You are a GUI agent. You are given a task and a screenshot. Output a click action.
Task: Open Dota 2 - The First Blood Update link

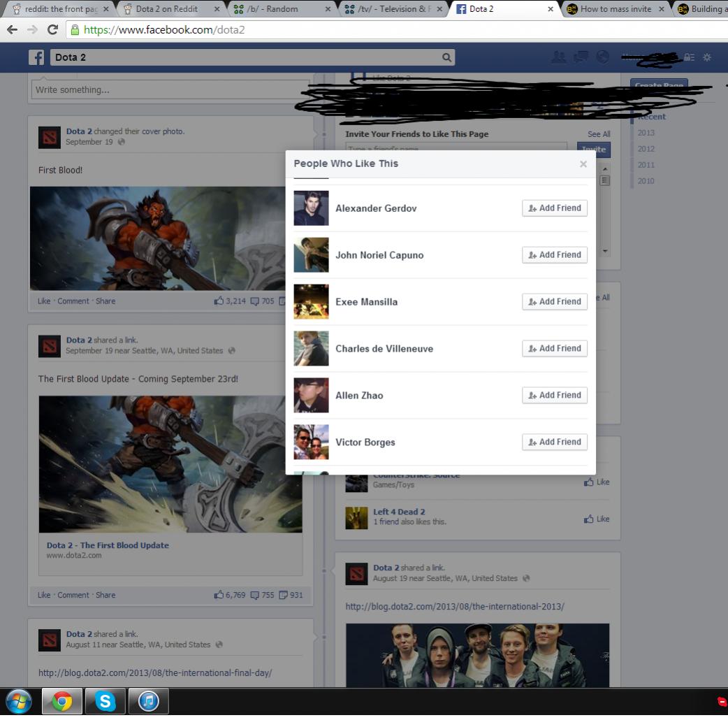108,545
